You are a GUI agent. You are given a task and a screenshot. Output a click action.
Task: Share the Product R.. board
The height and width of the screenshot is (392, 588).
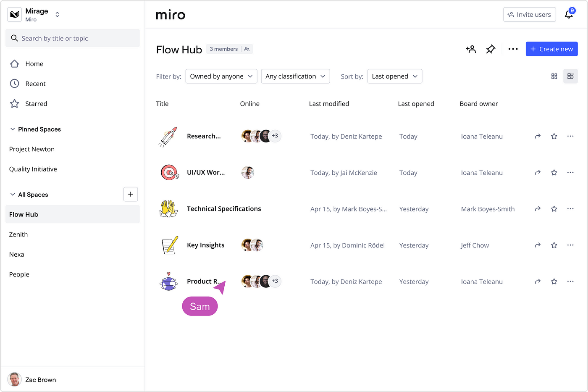pos(538,282)
